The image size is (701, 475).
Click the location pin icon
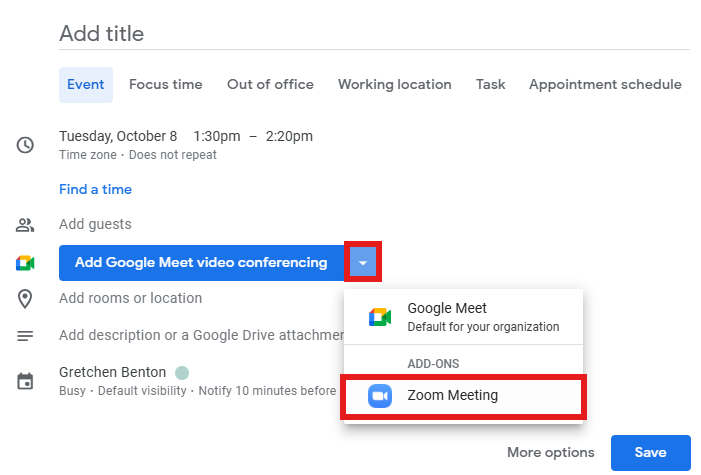(25, 299)
